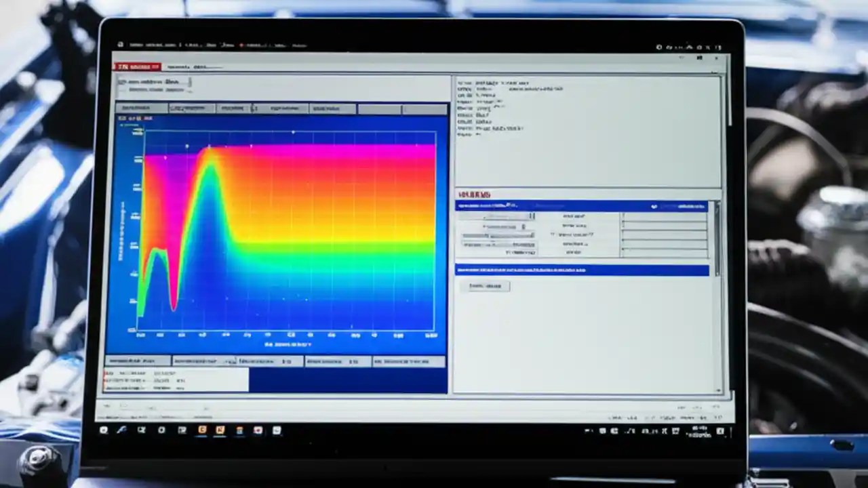The width and height of the screenshot is (868, 488).
Task: Click the red taskbar application icon
Action: coord(258,430)
